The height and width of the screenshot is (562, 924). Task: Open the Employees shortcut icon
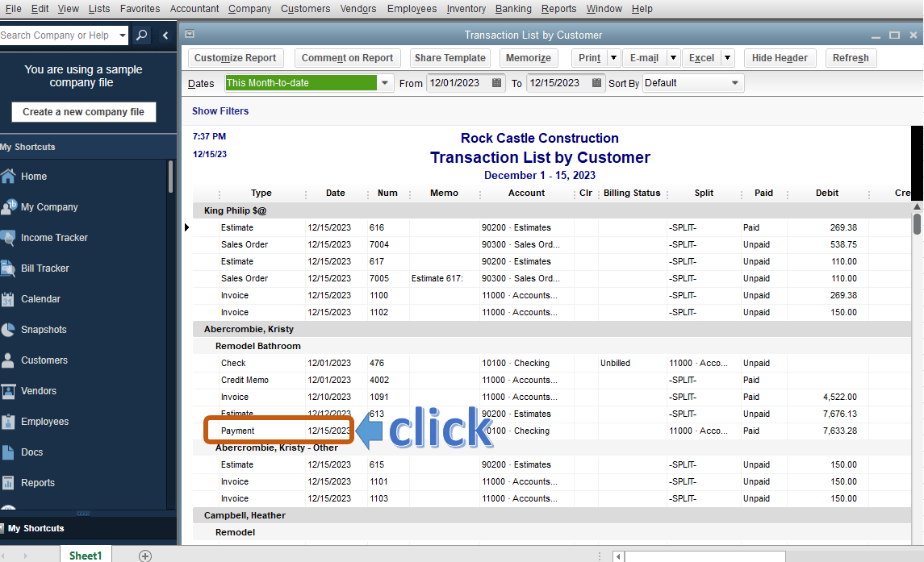click(7, 421)
